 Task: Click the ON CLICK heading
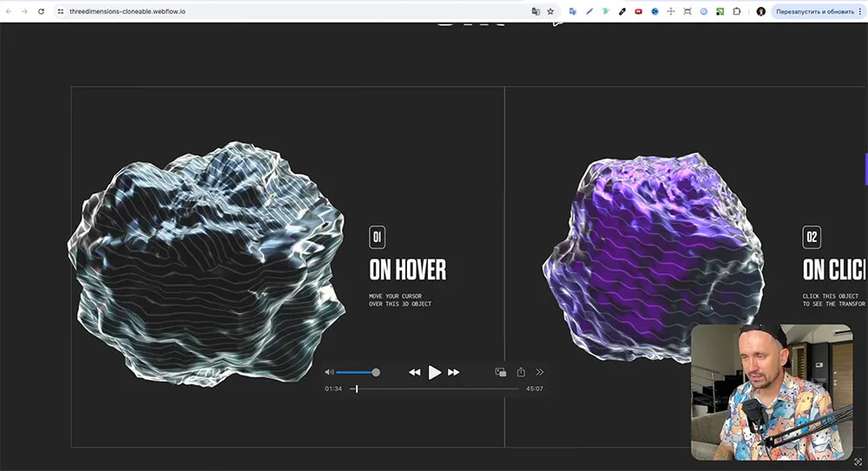pos(834,270)
